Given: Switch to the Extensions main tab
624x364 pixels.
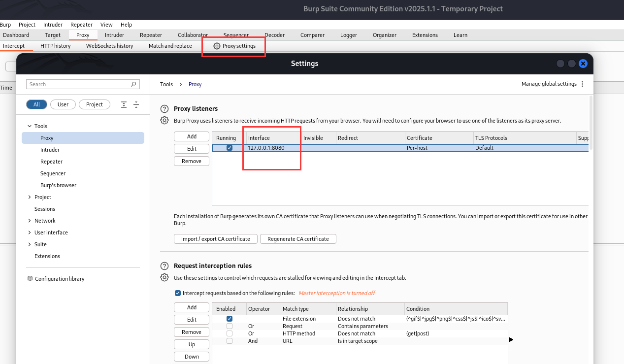Looking at the screenshot, I should (425, 35).
